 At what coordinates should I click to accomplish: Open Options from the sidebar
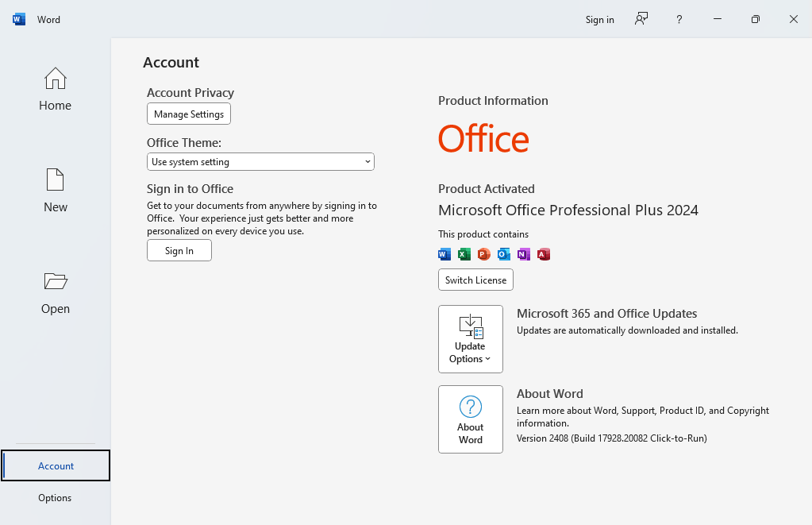pyautogui.click(x=55, y=498)
